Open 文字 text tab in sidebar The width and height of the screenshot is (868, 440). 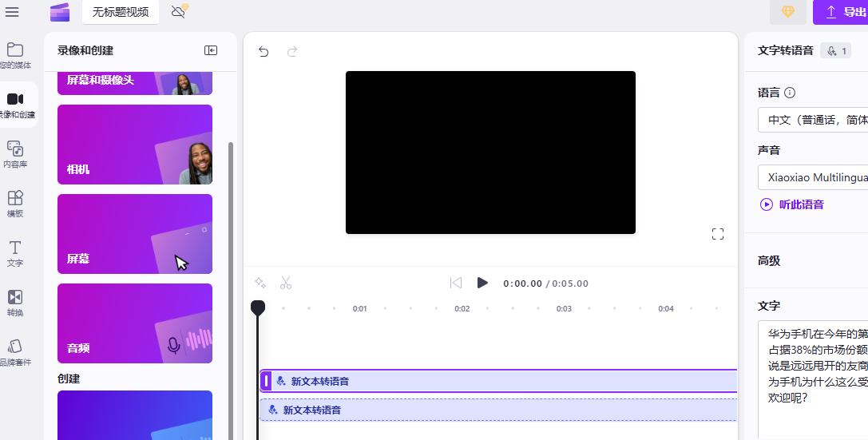click(x=15, y=253)
